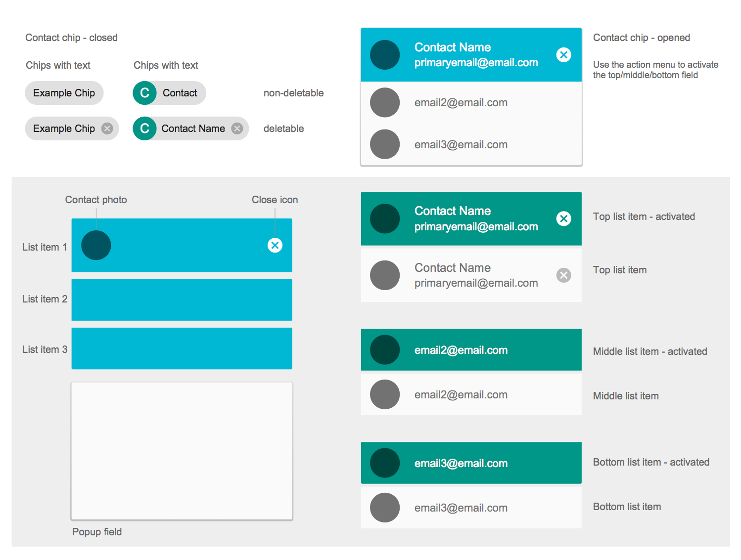Click inside the empty Popup field box
This screenshot has width=741, height=560.
pyautogui.click(x=182, y=451)
